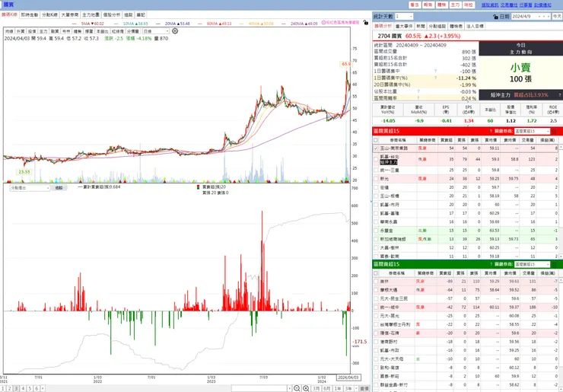Click the 2024/04/03 date marker on time axis
This screenshot has height=392, width=563.
click(348, 378)
